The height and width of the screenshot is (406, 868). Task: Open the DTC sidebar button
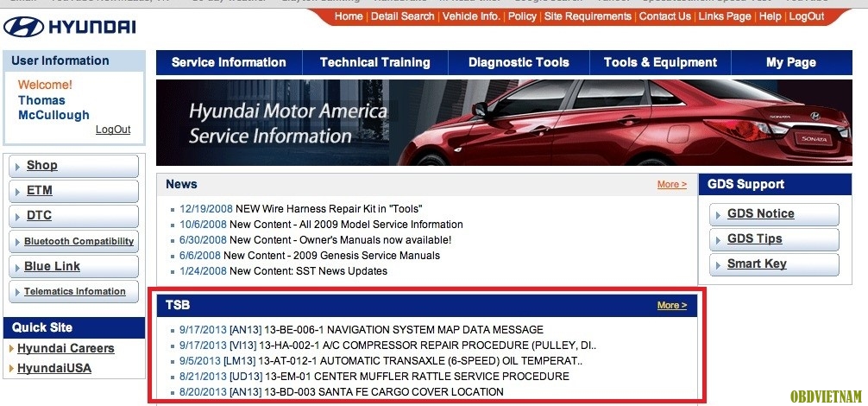73,216
